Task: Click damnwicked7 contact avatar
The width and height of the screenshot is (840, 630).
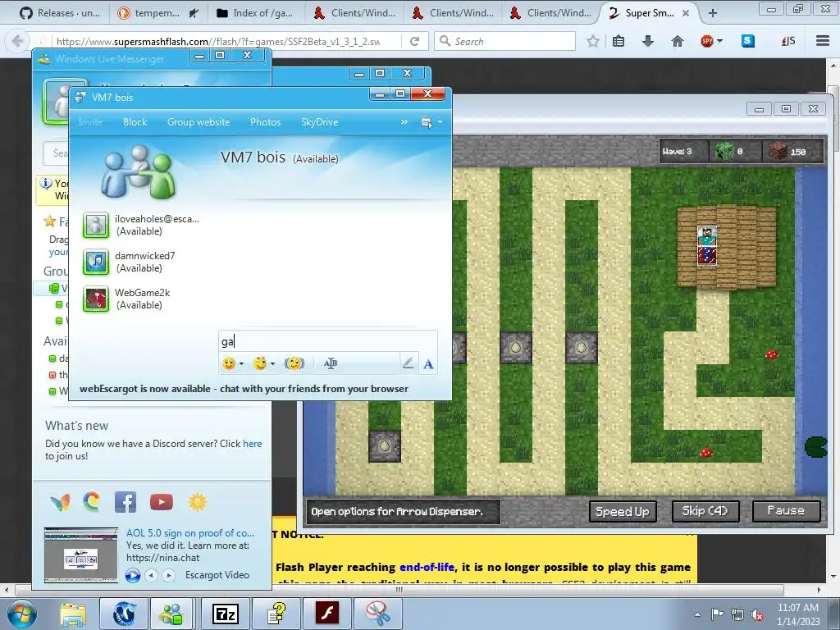Action: [96, 262]
